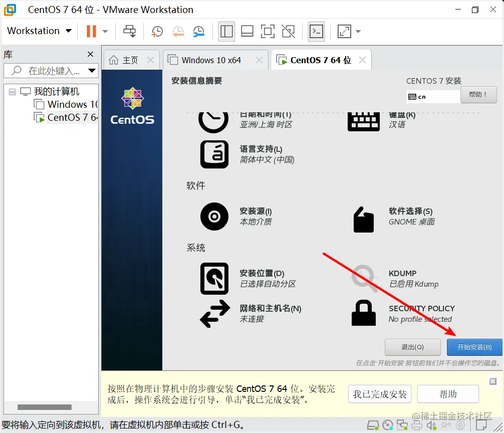
Task: Open the Workstation menu
Action: coord(39,31)
